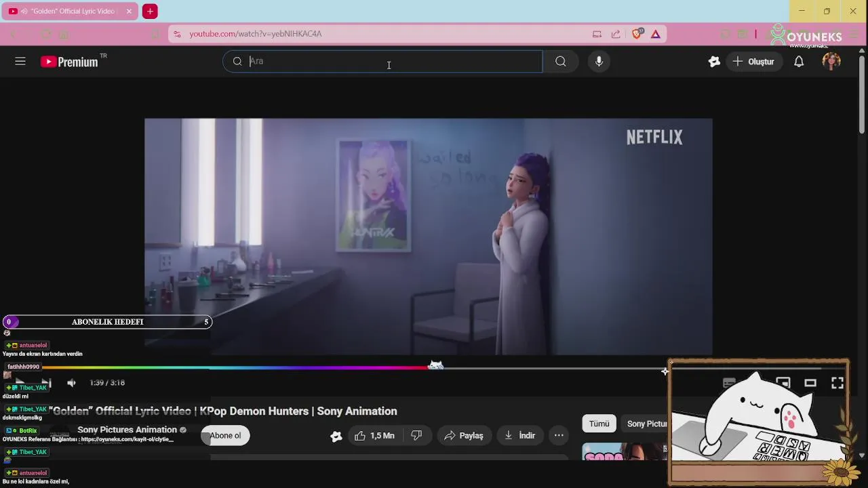Dislike the video with thumbs-down
This screenshot has height=488, width=868.
(x=417, y=436)
